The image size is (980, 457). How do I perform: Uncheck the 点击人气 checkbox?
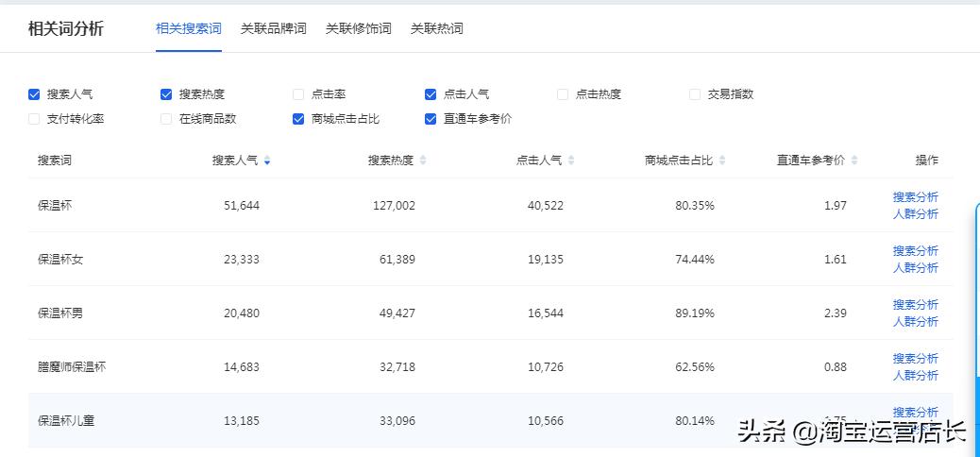coord(431,95)
